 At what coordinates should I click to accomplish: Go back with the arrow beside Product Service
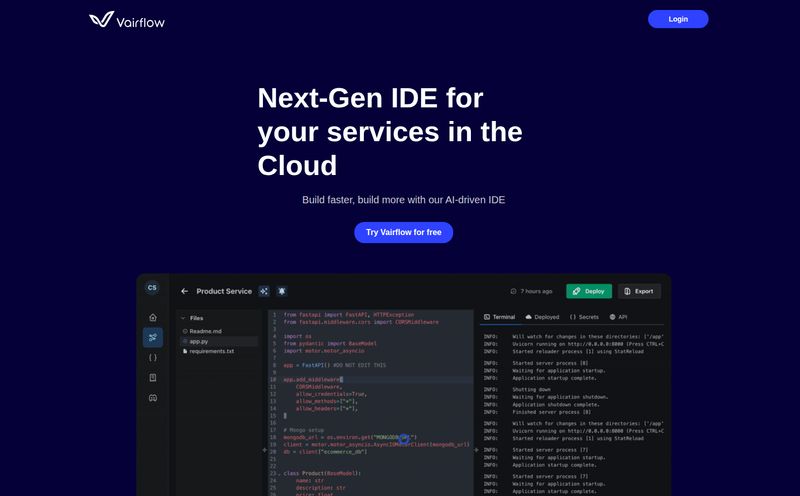coord(185,291)
